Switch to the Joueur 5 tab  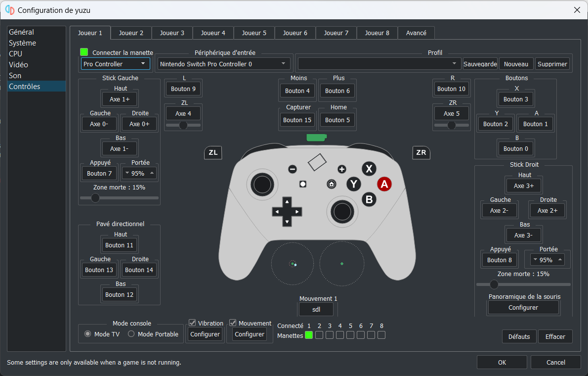tap(254, 33)
